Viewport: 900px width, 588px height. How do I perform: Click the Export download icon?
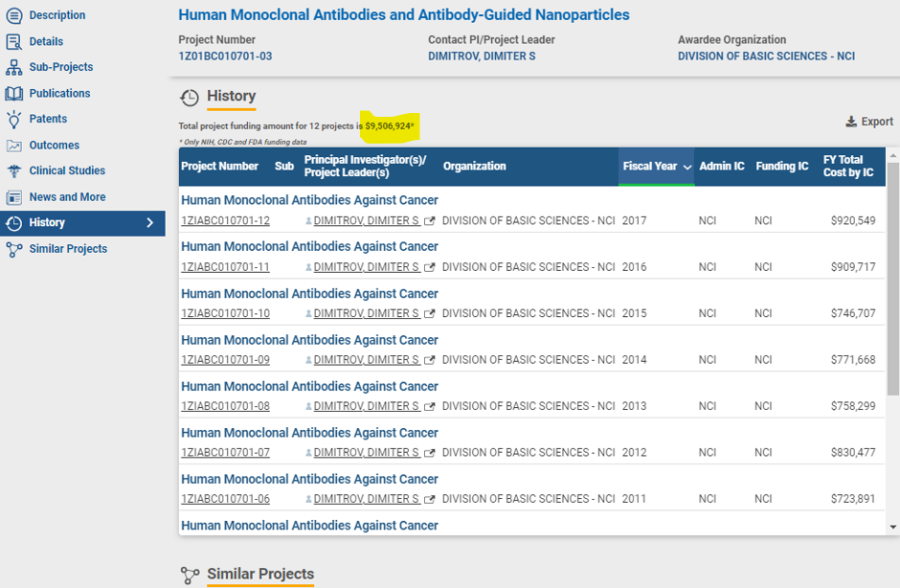(851, 122)
